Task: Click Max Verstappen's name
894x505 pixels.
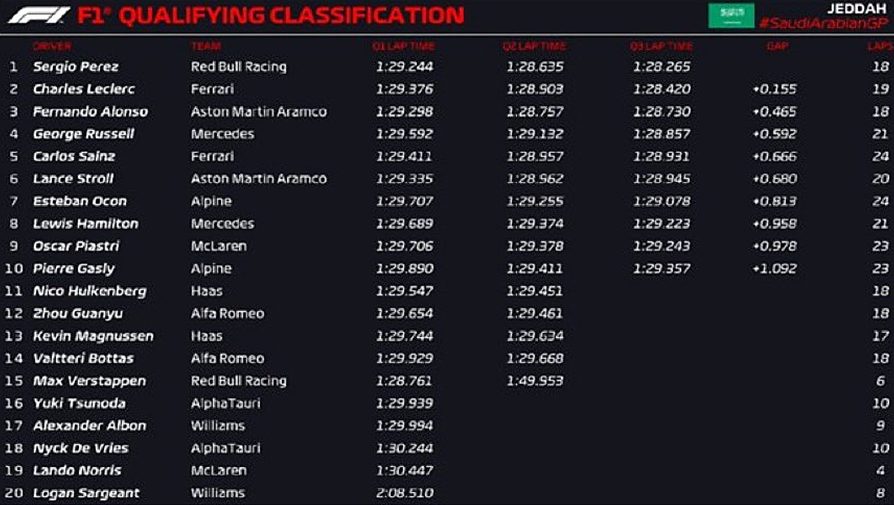Action: (x=90, y=381)
